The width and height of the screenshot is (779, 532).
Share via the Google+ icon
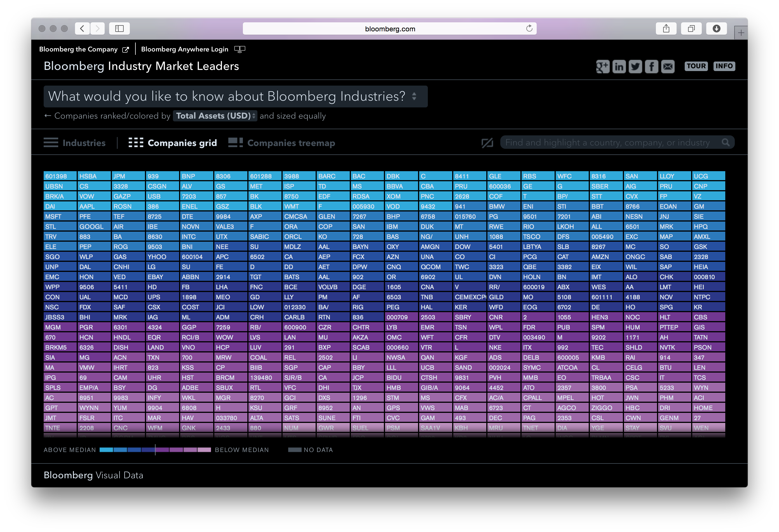pyautogui.click(x=603, y=66)
